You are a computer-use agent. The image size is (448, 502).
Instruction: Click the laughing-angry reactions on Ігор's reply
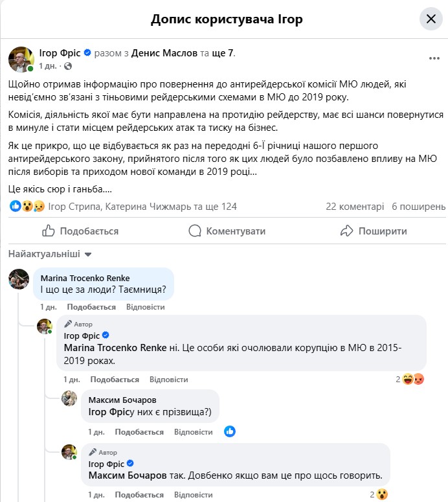pyautogui.click(x=412, y=380)
